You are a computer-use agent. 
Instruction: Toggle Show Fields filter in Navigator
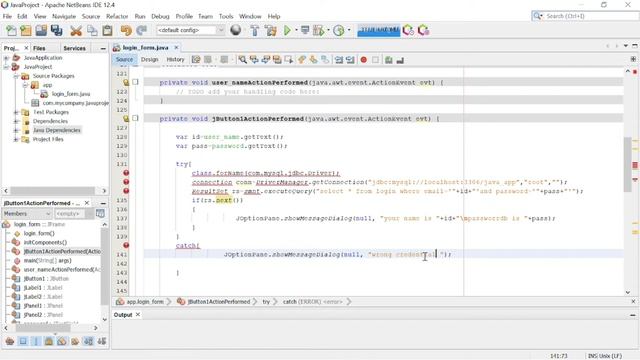click(23, 341)
